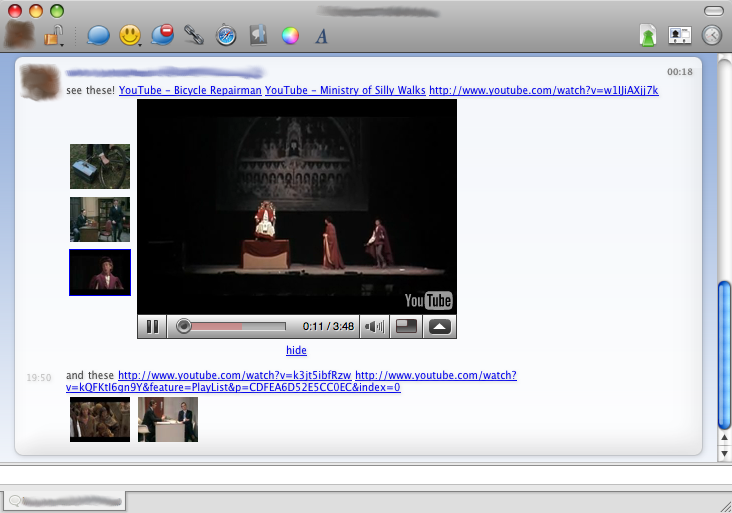Mute the video with speaker button
732x513 pixels.
(x=374, y=326)
